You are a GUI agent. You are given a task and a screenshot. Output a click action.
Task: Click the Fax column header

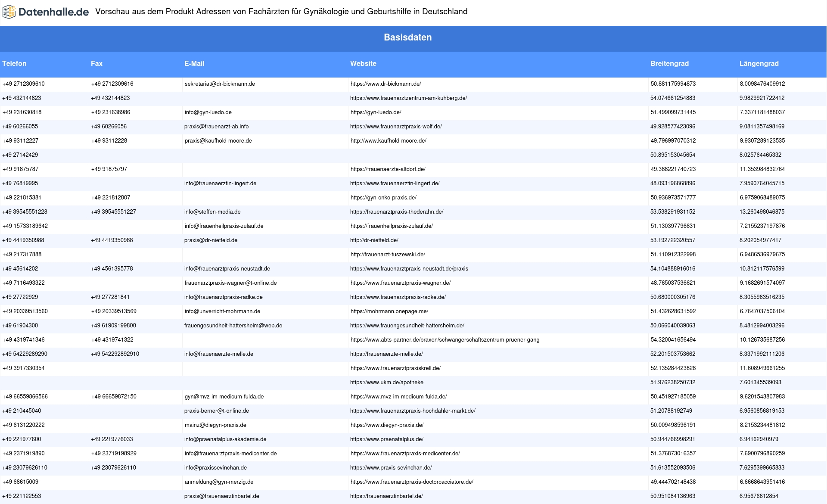[x=96, y=64]
